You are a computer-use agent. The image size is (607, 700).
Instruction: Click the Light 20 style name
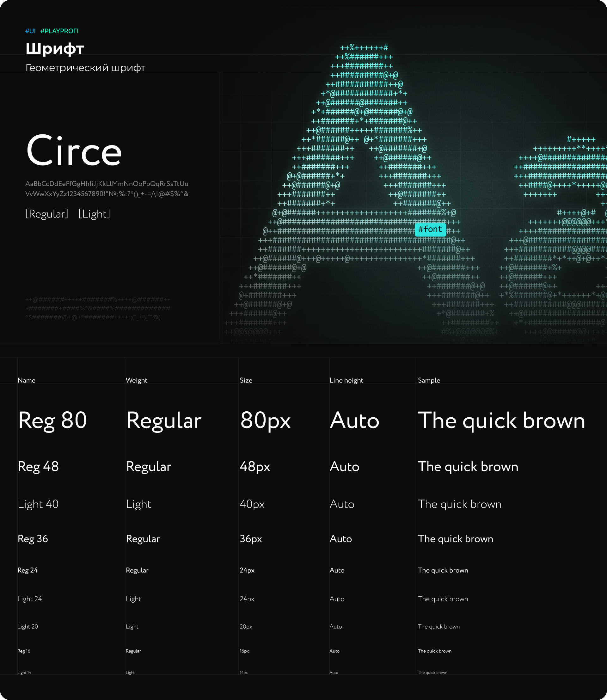[28, 626]
